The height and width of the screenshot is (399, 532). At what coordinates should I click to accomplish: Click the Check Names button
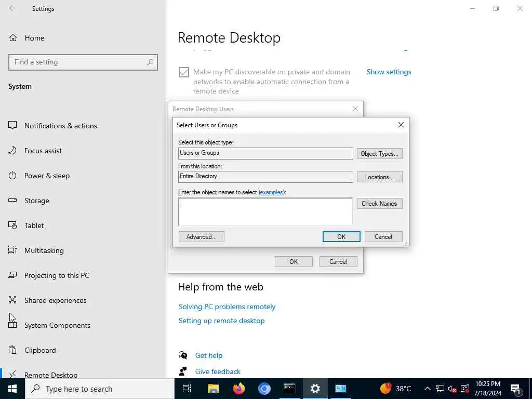[x=379, y=204]
